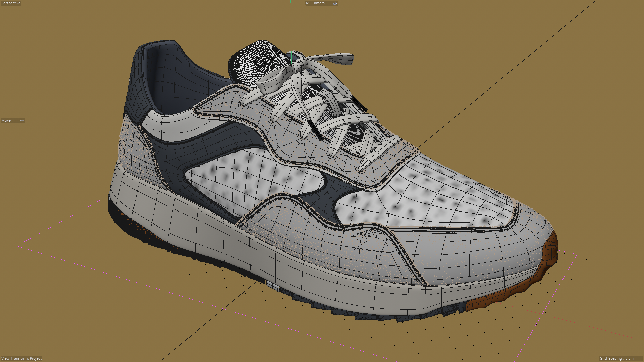Click the black aglet lace tip

pos(315,130)
